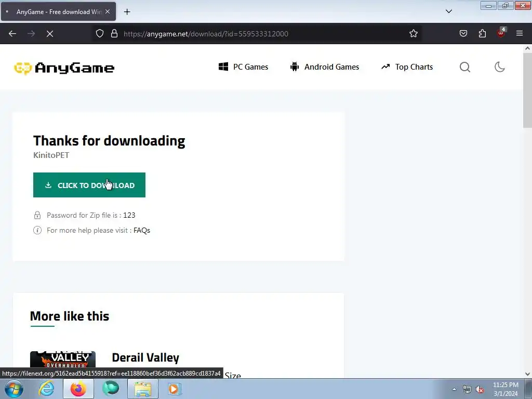Image resolution: width=532 pixels, height=399 pixels.
Task: Close the AnyGame tab
Action: pyautogui.click(x=108, y=11)
